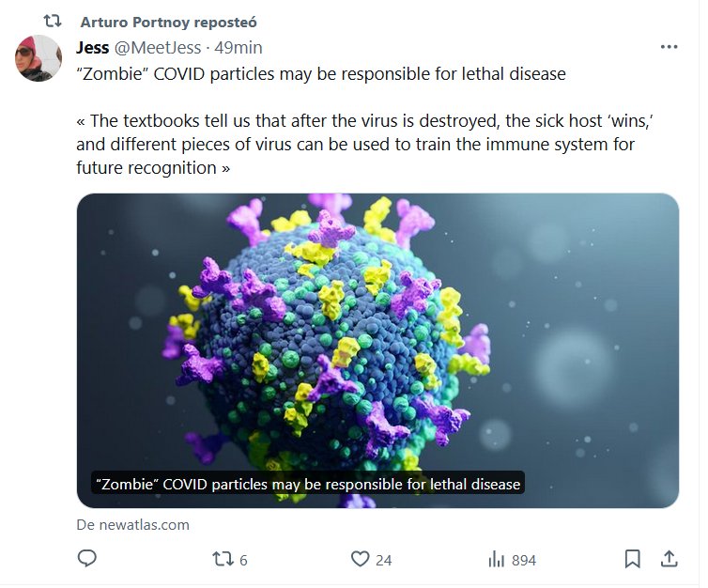The height and width of the screenshot is (588, 708).
Task: Visit the De newatlas.com source link
Action: click(x=132, y=525)
